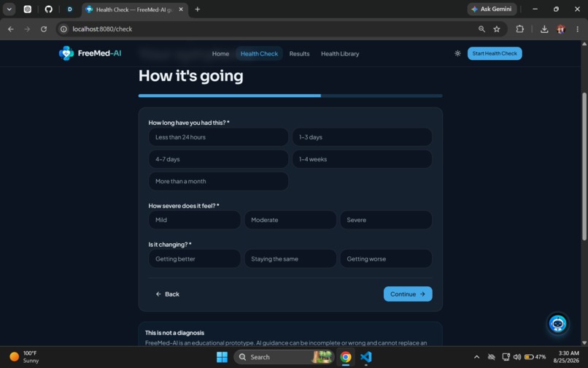Open the tab search dropdown chevron
The height and width of the screenshot is (368, 588).
(9, 9)
